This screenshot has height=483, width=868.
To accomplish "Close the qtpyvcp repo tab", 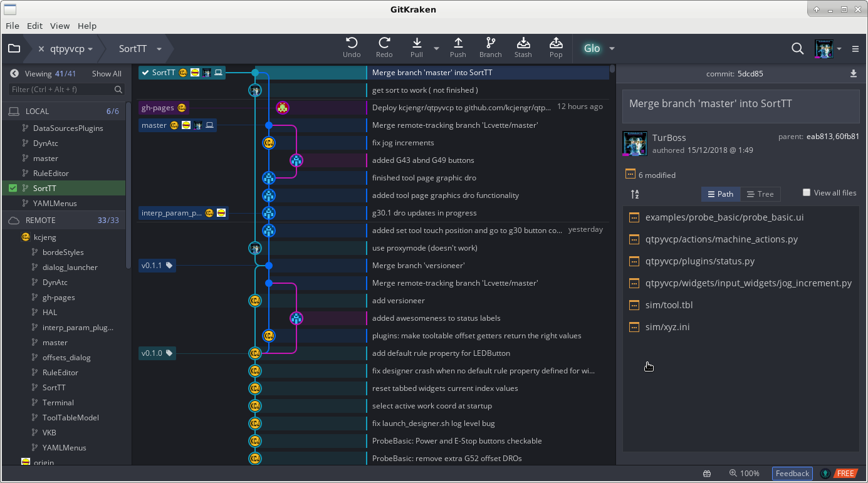I will [x=41, y=48].
